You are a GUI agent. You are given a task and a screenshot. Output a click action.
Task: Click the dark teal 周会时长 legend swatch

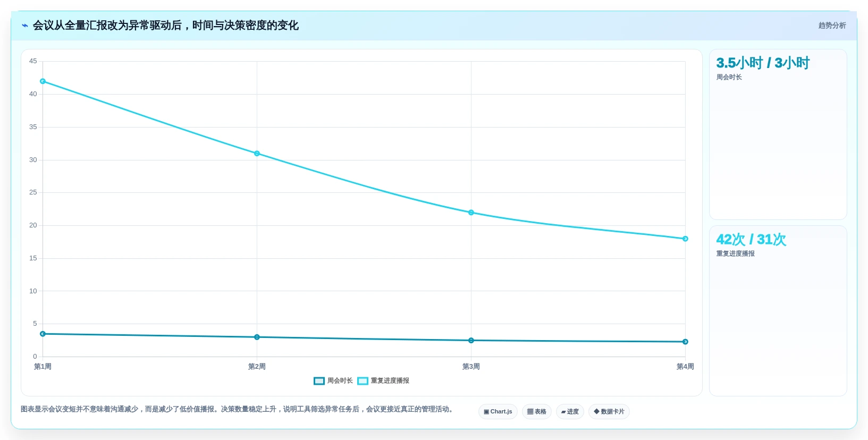click(319, 380)
